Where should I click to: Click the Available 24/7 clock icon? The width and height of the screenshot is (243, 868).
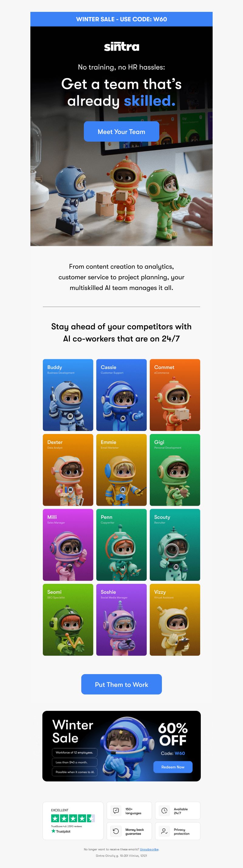[x=164, y=811]
